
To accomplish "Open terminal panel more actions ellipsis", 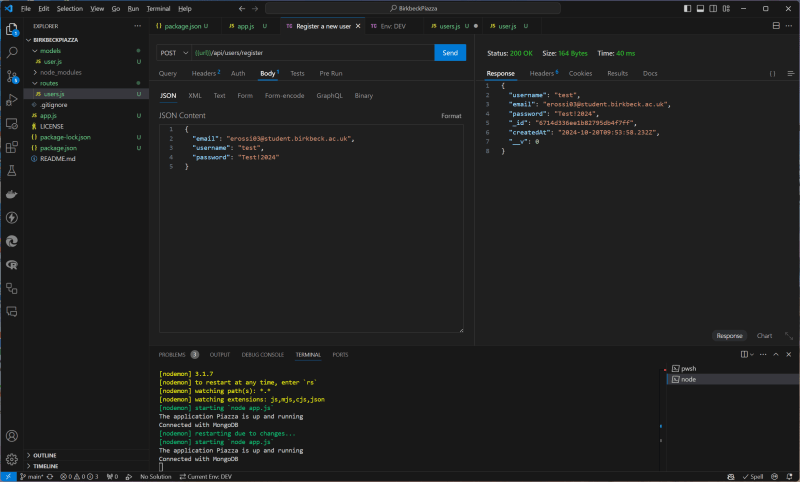I will (x=763, y=354).
